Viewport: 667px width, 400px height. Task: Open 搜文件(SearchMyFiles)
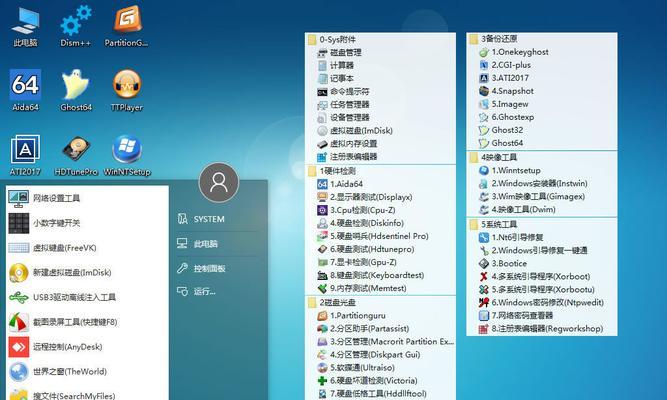(87, 394)
